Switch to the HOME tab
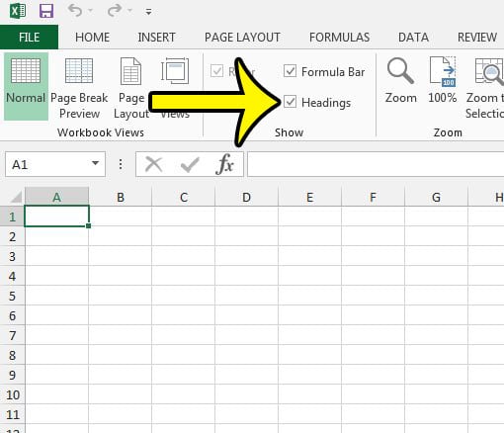Image resolution: width=504 pixels, height=433 pixels. (92, 38)
